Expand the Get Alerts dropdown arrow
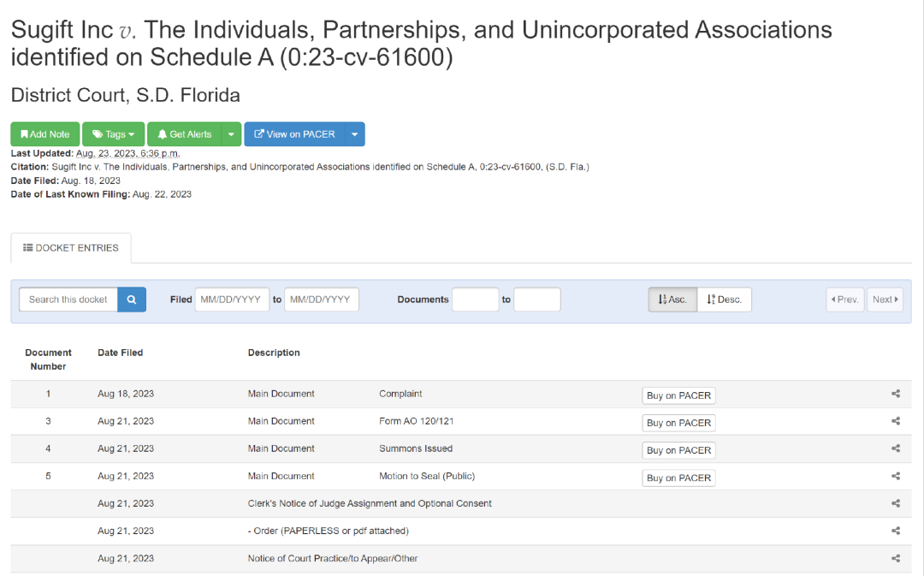 (x=231, y=134)
